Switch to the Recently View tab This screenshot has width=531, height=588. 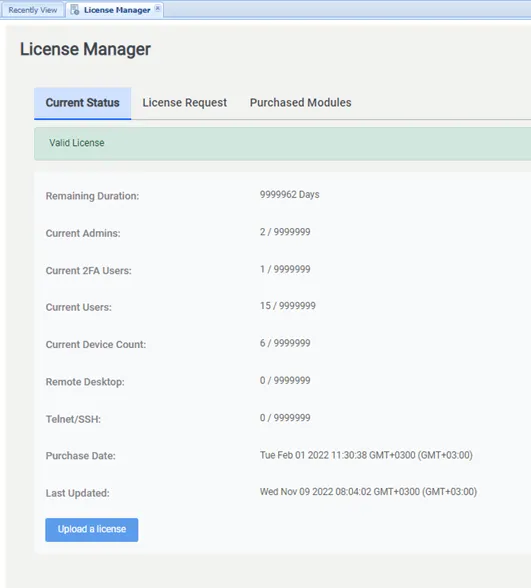[x=33, y=10]
